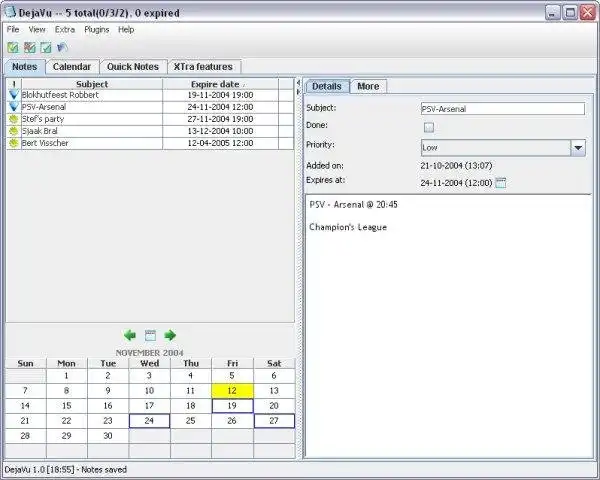Sort by the Expire date column header

[x=220, y=84]
